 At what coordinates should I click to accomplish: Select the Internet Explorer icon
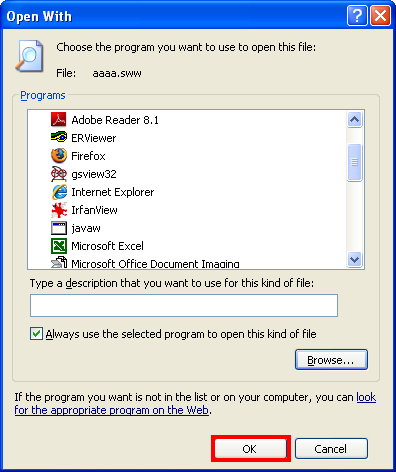pyautogui.click(x=59, y=192)
